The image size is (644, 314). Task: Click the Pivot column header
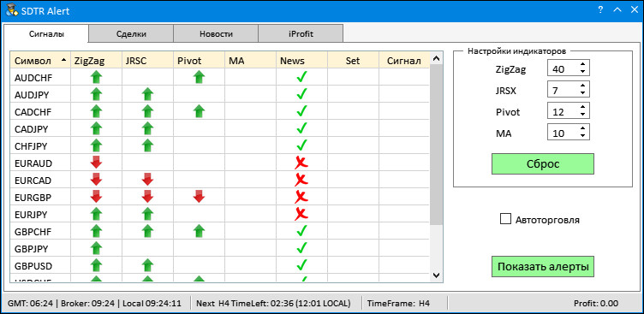pyautogui.click(x=200, y=61)
